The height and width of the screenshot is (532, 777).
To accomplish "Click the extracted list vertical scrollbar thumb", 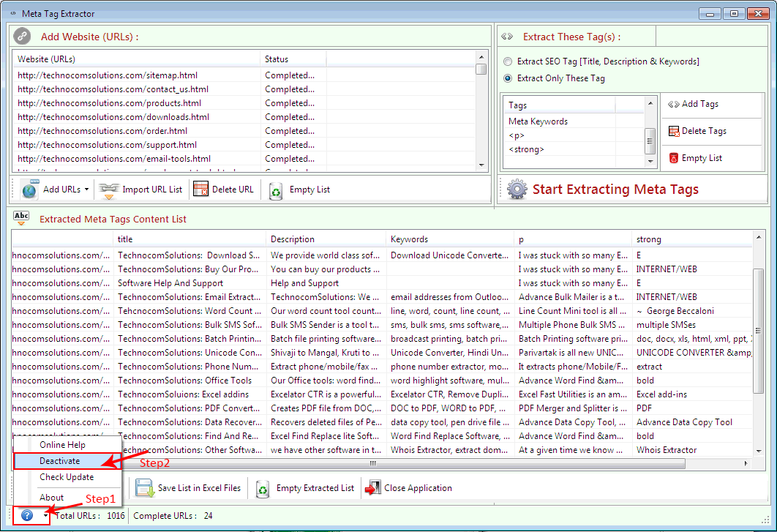I will tap(758, 331).
